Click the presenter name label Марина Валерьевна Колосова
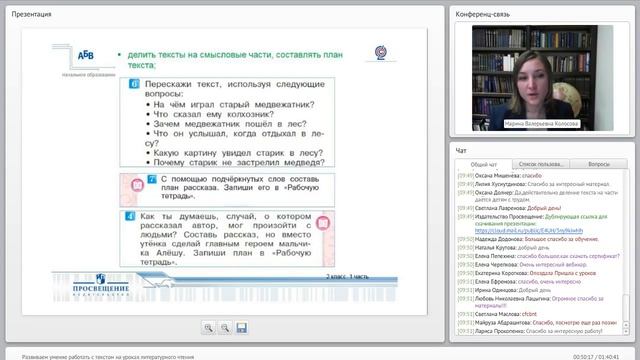 coord(541,124)
